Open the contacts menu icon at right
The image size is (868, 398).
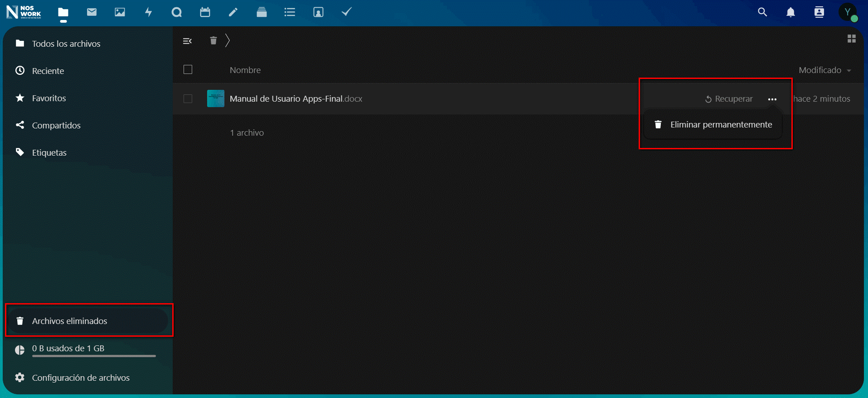click(x=819, y=12)
